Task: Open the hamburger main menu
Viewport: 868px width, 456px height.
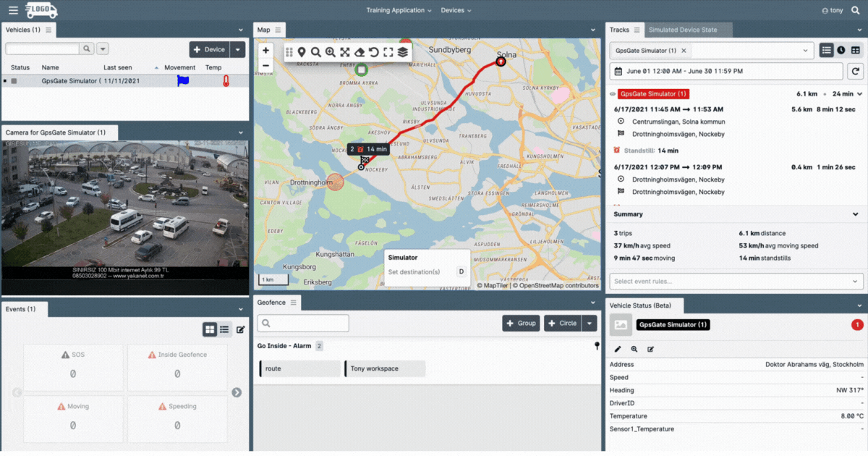Action: [x=13, y=11]
